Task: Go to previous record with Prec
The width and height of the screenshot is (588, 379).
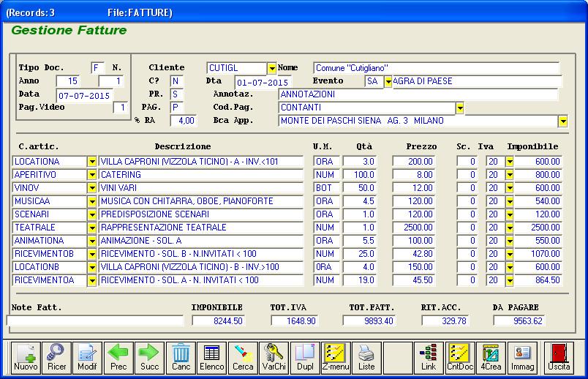Action: 118,356
